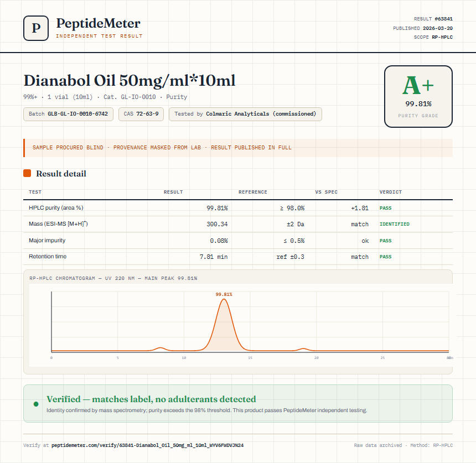Viewport: 476px width, 463px height.
Task: Click the 7.81 min retention value
Action: pyautogui.click(x=214, y=257)
